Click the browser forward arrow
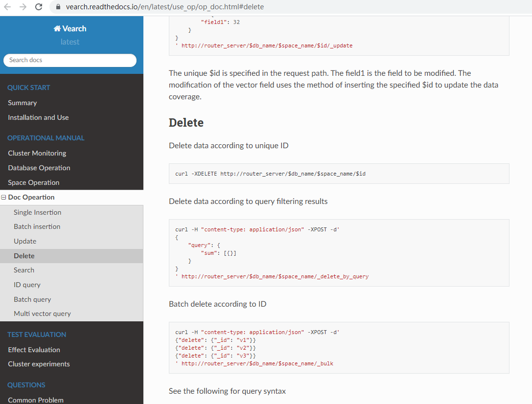The image size is (532, 404). [23, 7]
